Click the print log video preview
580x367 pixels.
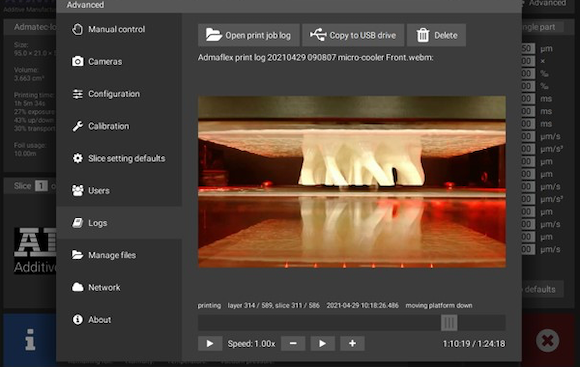[x=352, y=182]
